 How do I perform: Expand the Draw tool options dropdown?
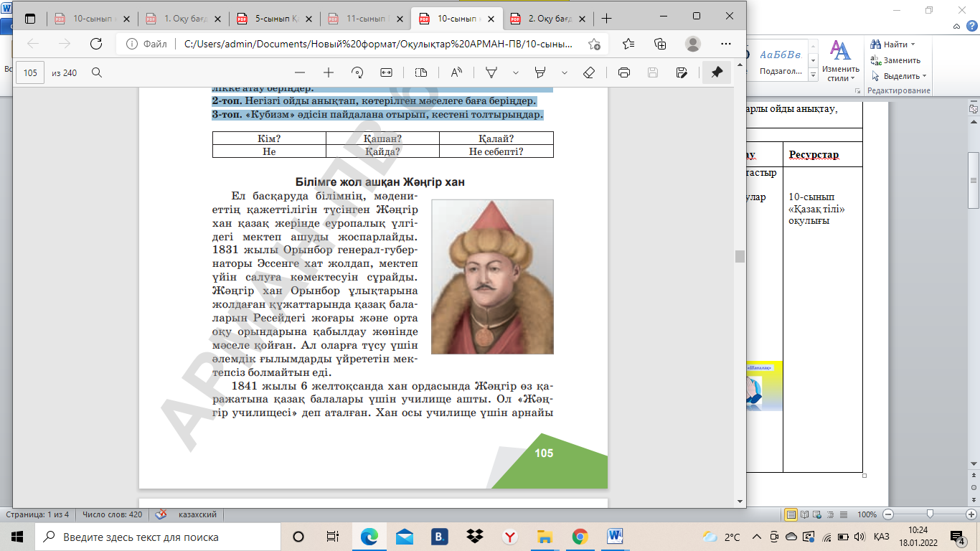pos(515,72)
